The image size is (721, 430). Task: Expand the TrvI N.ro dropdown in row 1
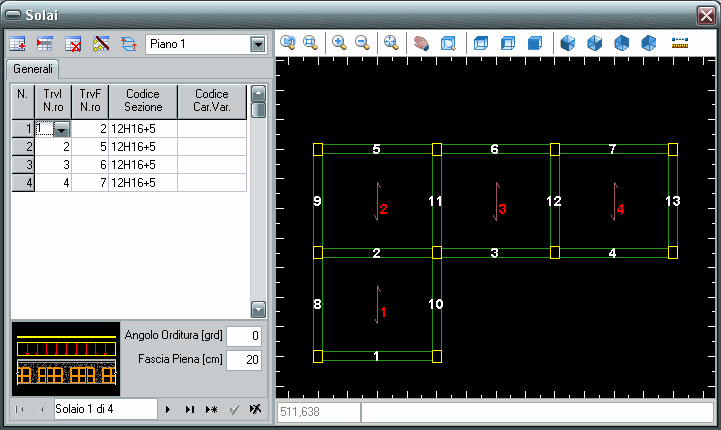[61, 129]
